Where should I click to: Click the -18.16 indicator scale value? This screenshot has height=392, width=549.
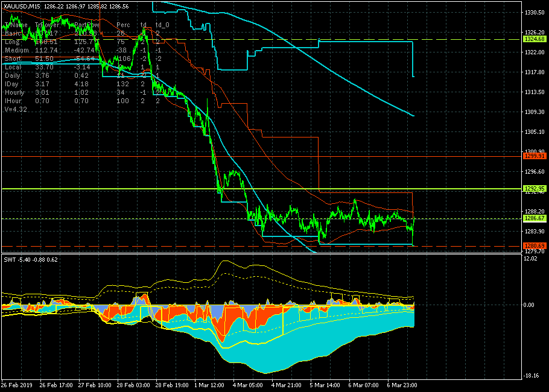530,376
